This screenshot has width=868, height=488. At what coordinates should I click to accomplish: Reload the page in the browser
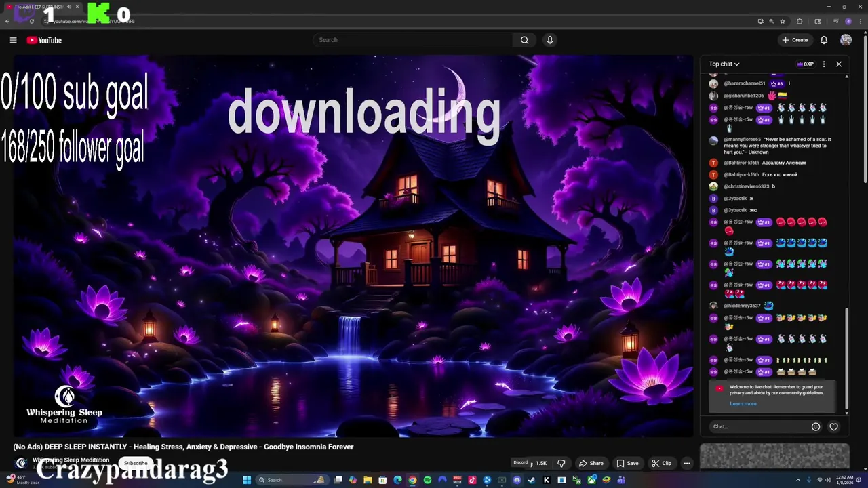pyautogui.click(x=32, y=21)
